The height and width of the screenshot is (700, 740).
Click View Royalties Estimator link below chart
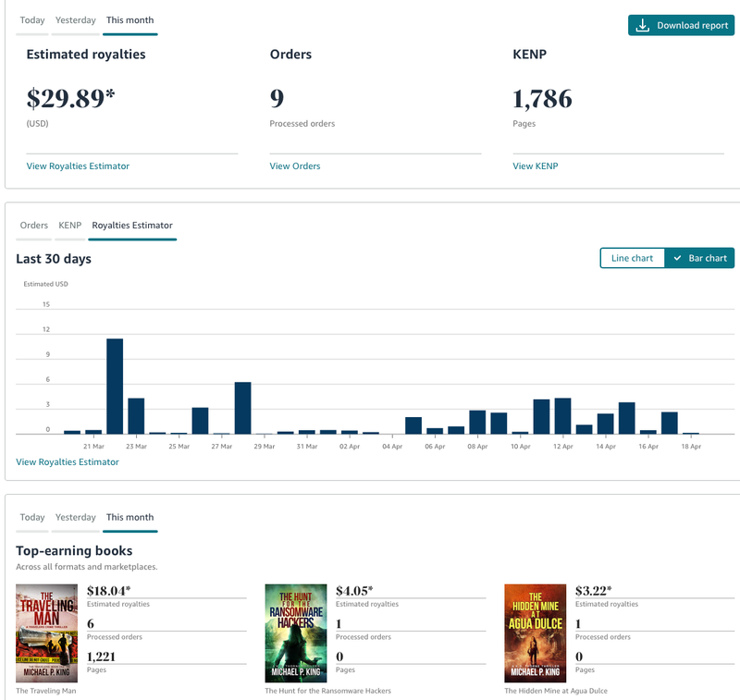tap(68, 462)
